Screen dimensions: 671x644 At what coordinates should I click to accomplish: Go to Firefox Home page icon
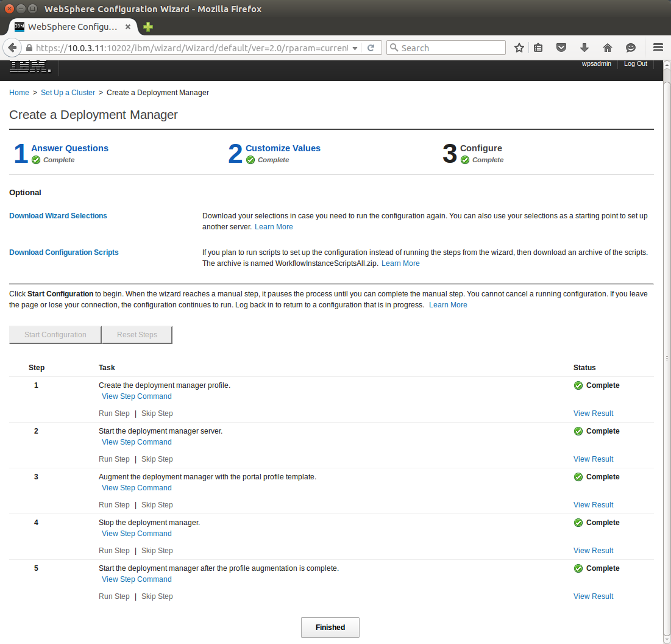tap(607, 48)
